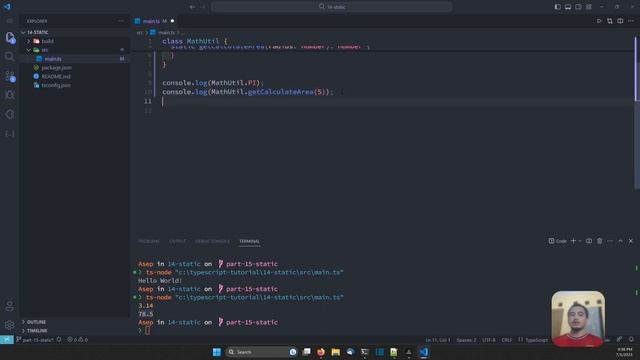Click the command center search box
The height and width of the screenshot is (360, 640).
pyautogui.click(x=332, y=7)
